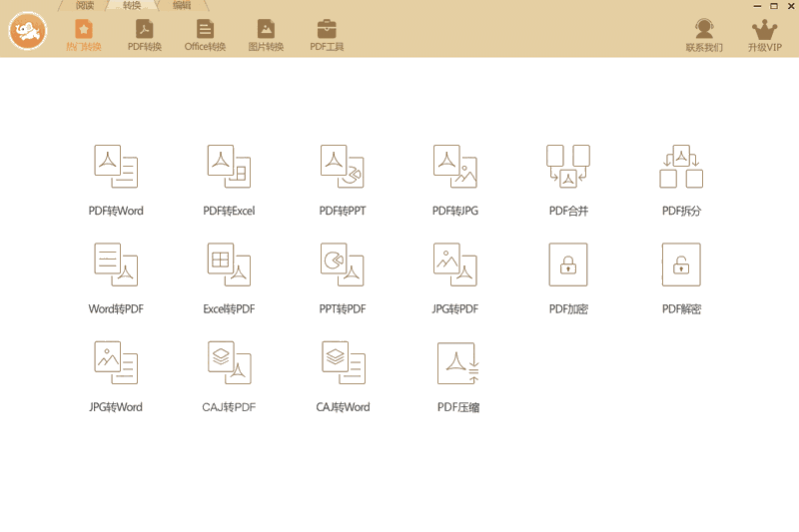The height and width of the screenshot is (532, 799).
Task: Open the PDF合并 merge tool
Action: point(567,168)
